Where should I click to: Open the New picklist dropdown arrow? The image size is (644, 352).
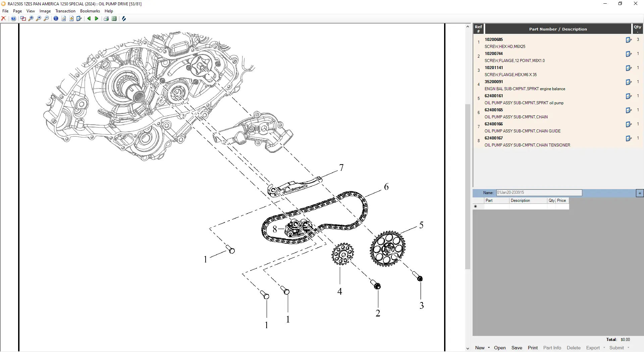[x=489, y=348]
